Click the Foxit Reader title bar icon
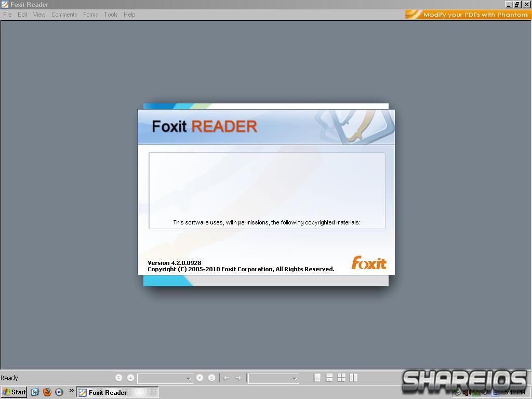Viewport: 532px width, 399px height. click(5, 4)
